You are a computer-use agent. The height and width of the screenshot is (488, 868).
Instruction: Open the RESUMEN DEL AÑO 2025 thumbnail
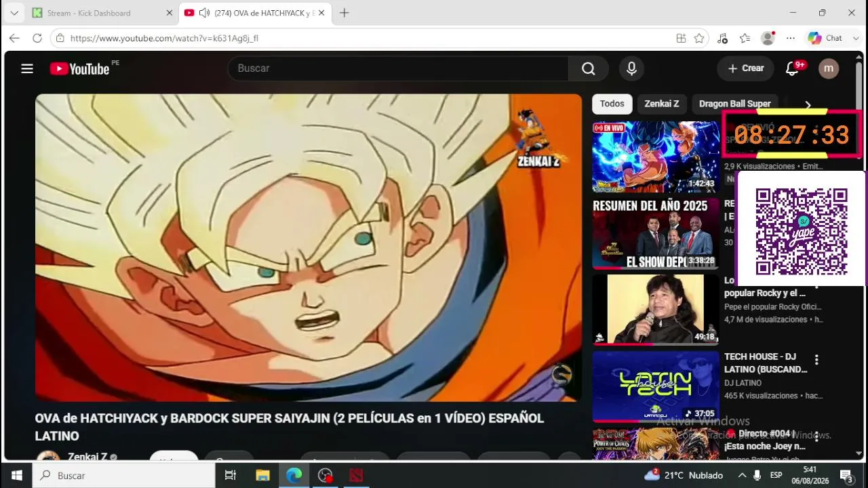[x=656, y=234]
